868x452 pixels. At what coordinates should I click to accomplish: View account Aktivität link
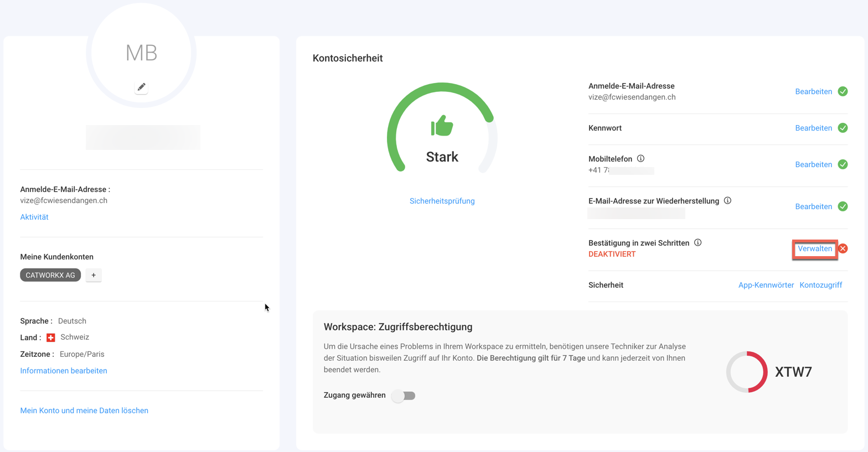click(34, 217)
